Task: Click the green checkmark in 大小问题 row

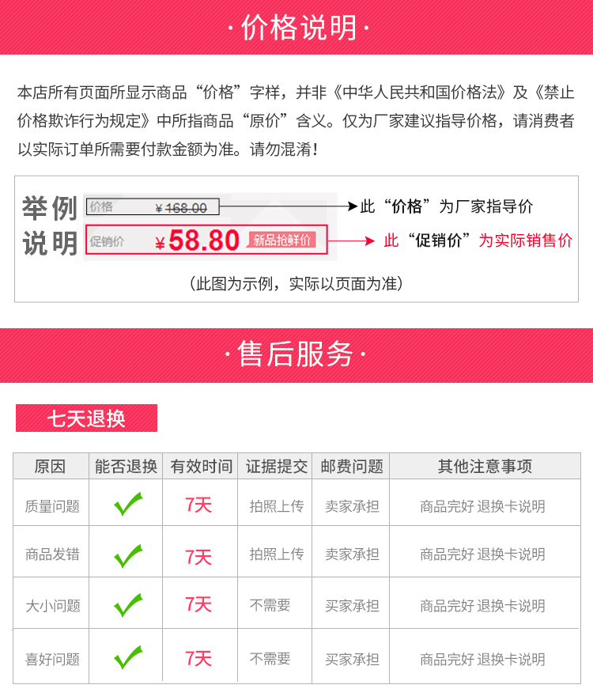Action: pyautogui.click(x=128, y=605)
